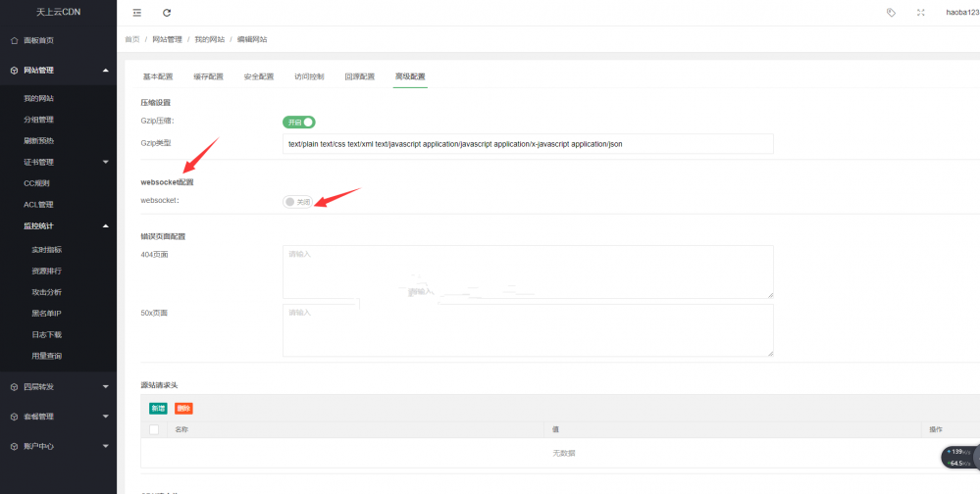Collapse the 监控统计 menu arrow
The image size is (980, 494).
click(106, 226)
